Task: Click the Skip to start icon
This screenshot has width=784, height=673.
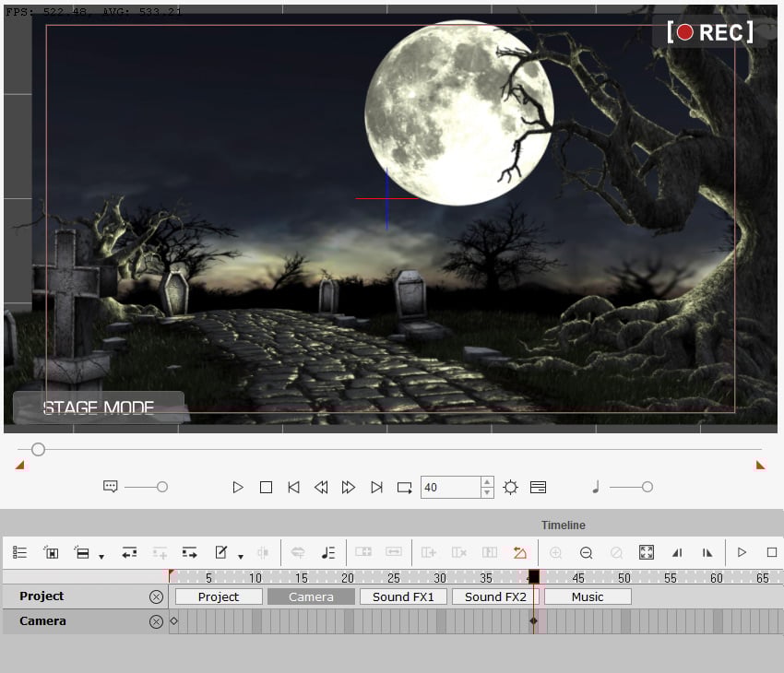Action: coord(293,487)
